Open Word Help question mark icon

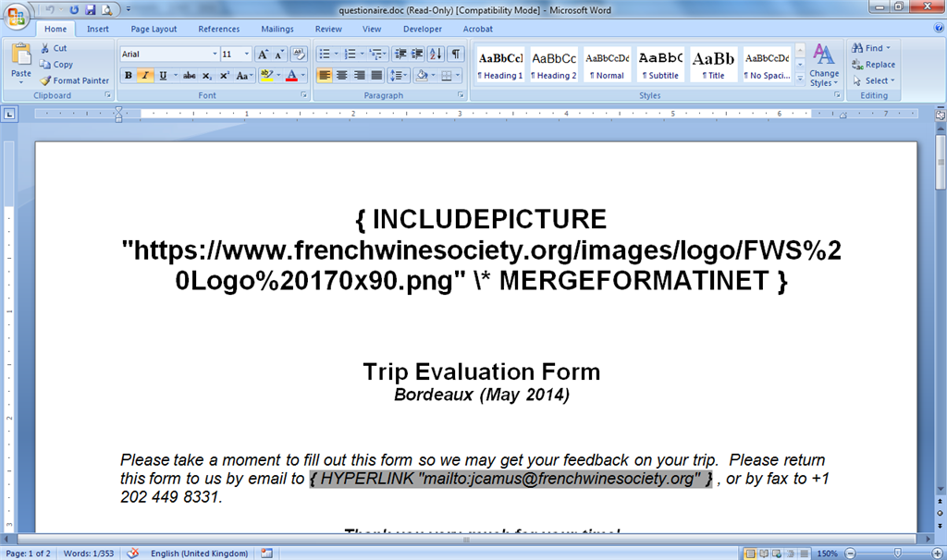tap(940, 29)
